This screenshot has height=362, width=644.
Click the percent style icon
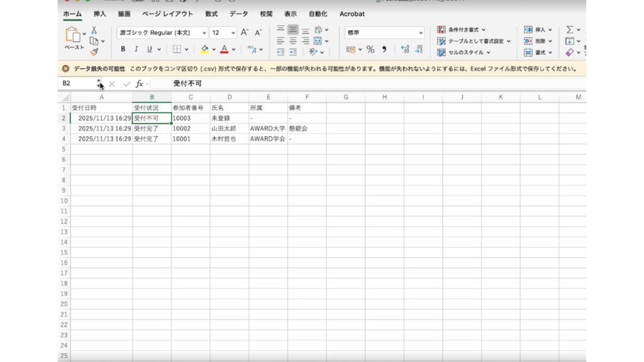click(x=370, y=50)
